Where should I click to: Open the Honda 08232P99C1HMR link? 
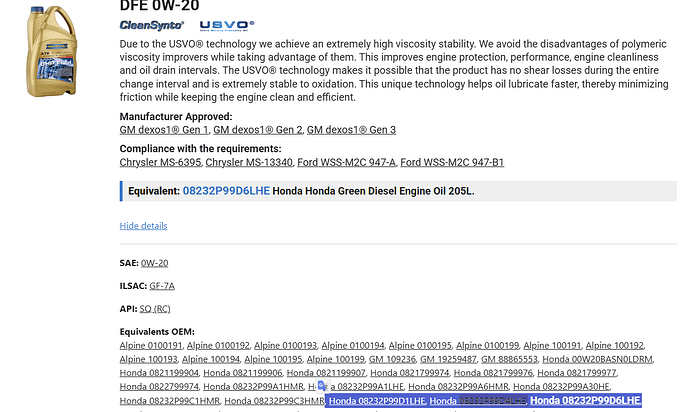tap(169, 401)
